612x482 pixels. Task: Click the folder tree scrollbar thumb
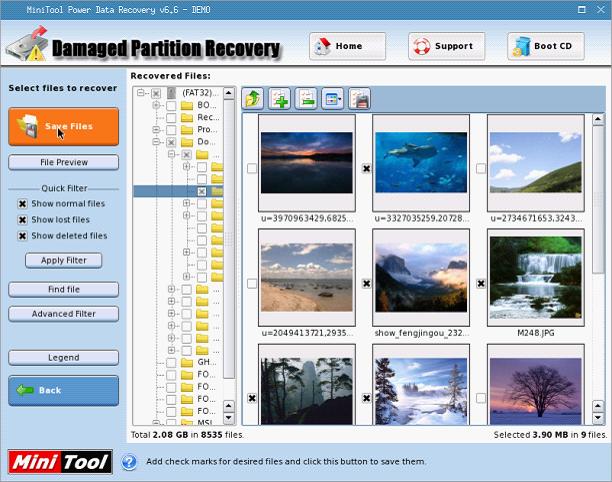coord(229,238)
